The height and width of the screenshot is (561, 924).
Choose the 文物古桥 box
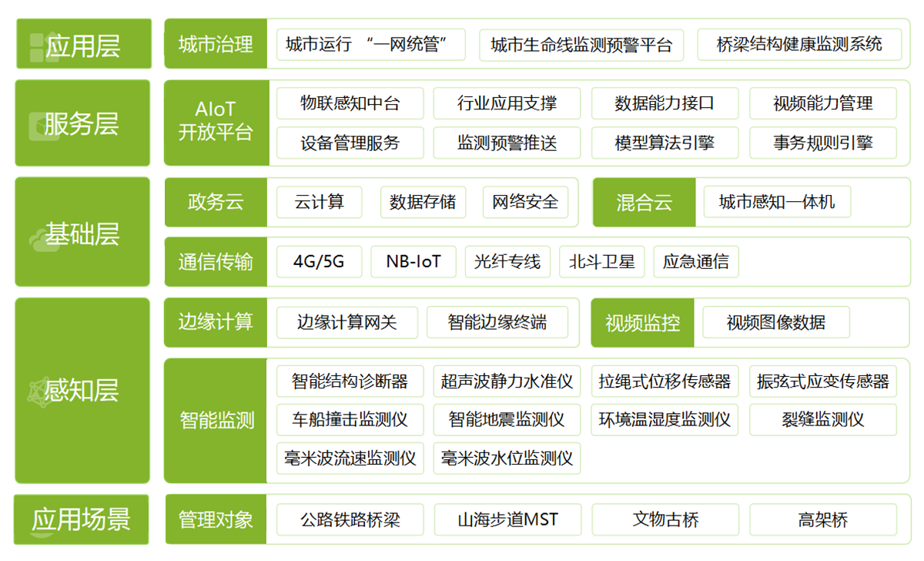click(665, 520)
